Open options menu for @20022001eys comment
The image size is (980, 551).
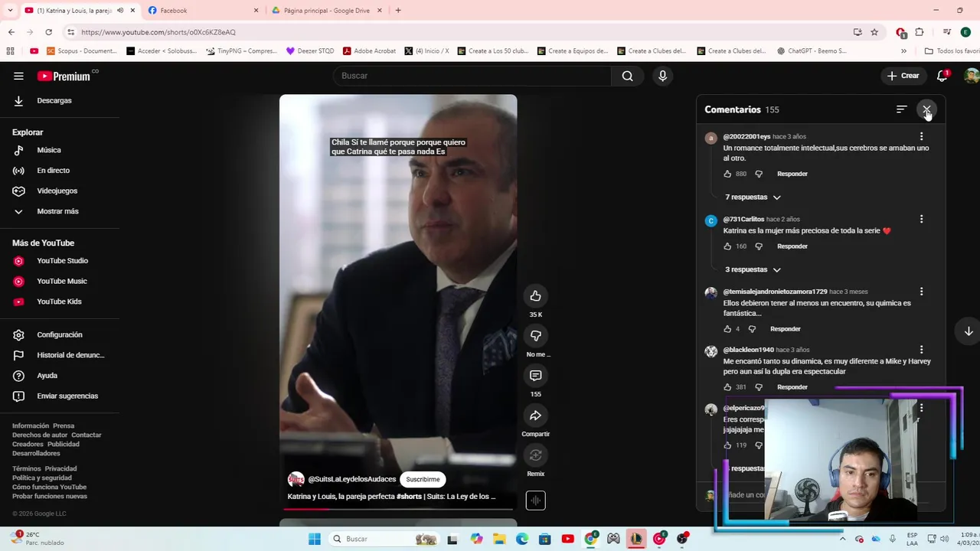(921, 136)
